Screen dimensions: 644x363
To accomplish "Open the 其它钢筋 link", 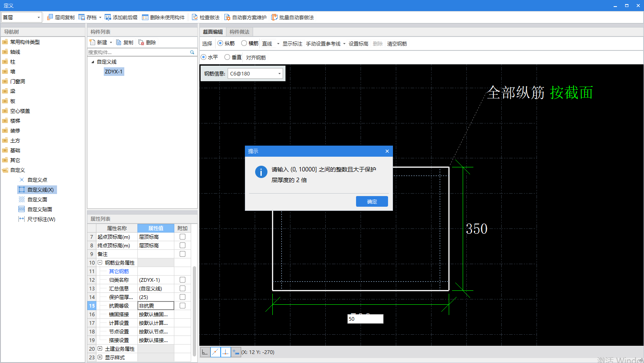I will click(x=119, y=271).
